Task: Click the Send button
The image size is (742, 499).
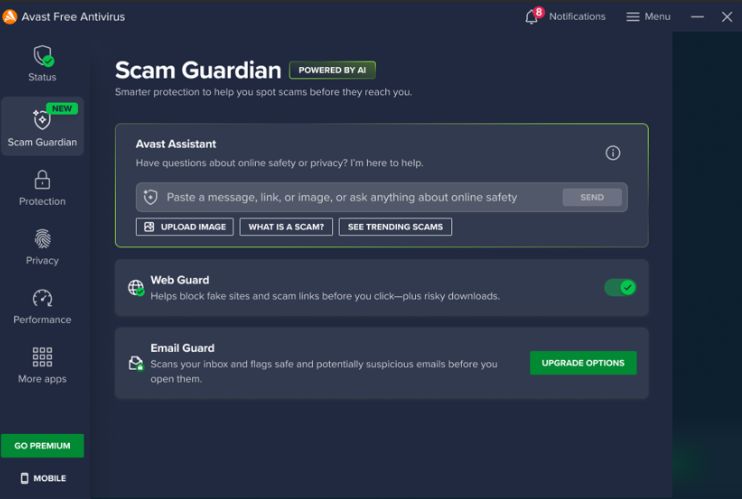Action: (592, 197)
